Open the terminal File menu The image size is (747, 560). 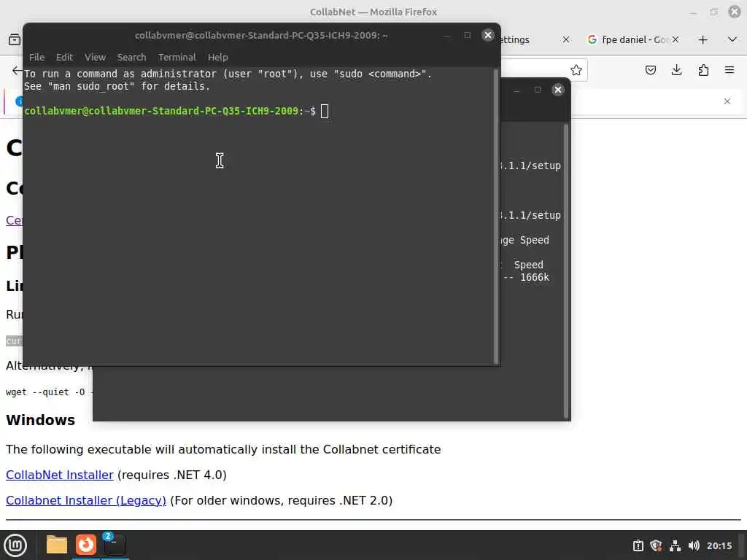click(x=36, y=57)
